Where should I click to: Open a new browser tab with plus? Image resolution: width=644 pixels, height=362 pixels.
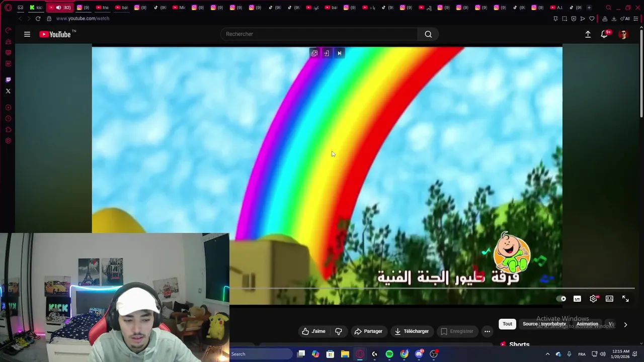coord(589,8)
